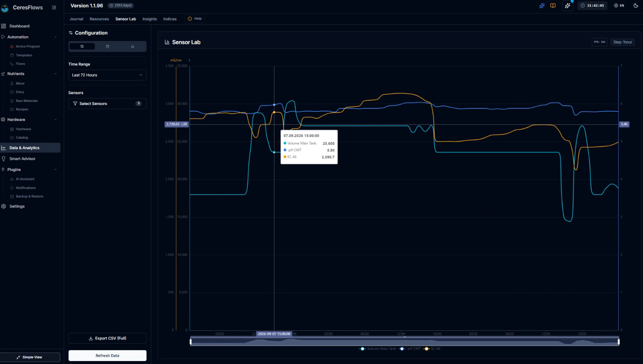This screenshot has height=364, width=643.
Task: Collapse the Nutrients section chevron
Action: 56,74
